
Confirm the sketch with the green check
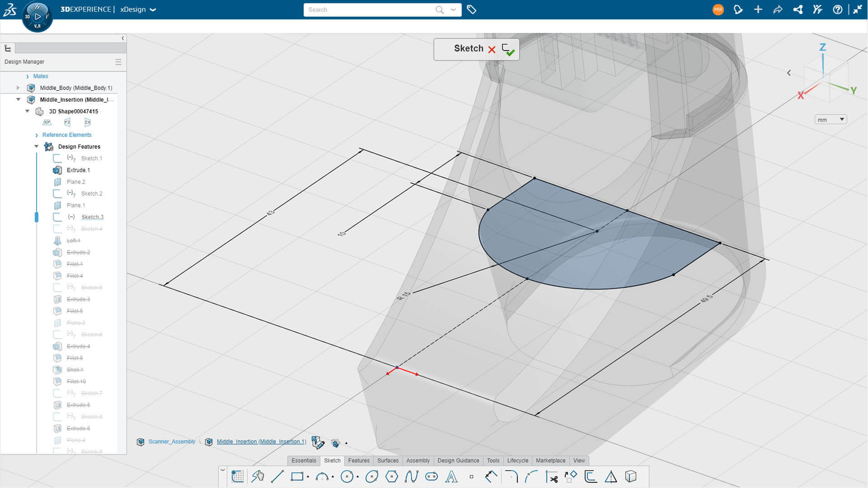click(509, 50)
